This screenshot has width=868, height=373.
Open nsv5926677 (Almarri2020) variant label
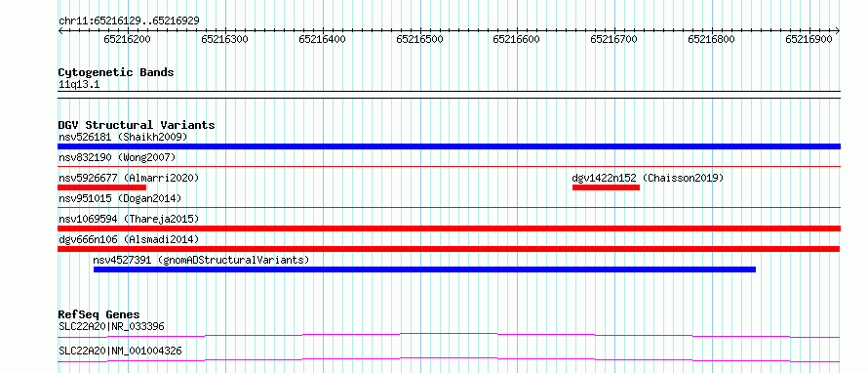click(129, 178)
